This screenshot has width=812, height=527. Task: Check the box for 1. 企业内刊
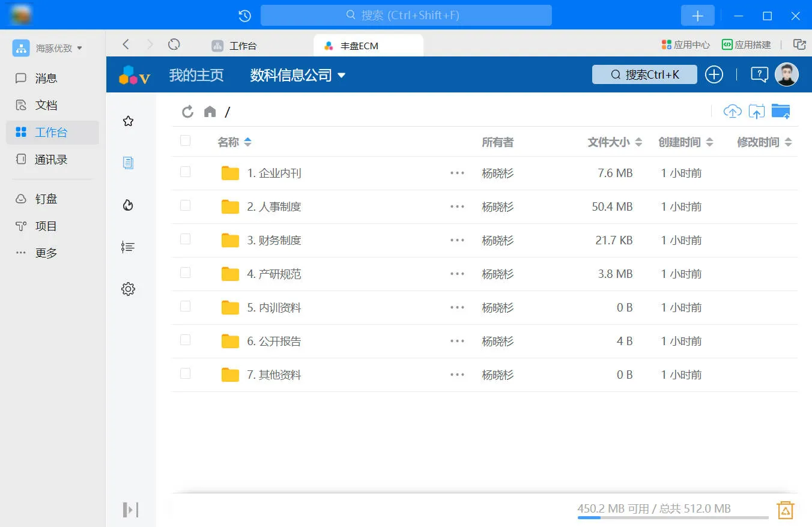tap(185, 172)
